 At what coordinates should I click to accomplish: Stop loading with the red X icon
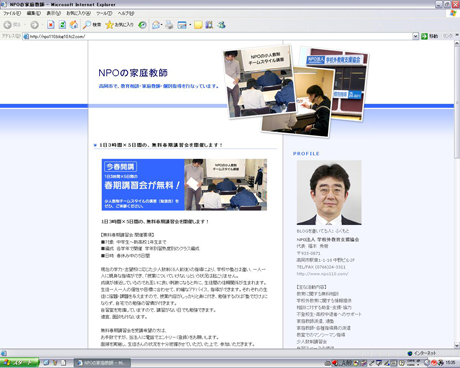[51, 25]
